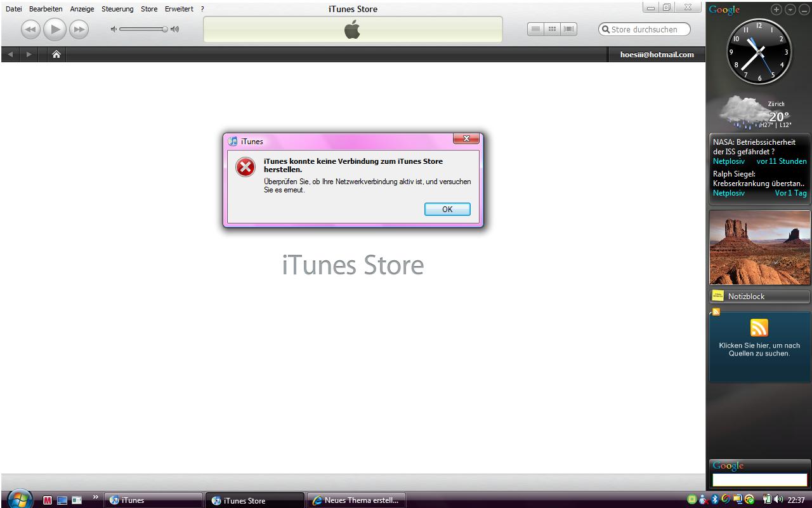Minimize the Google sidebar
This screenshot has height=508, width=812.
click(803, 10)
